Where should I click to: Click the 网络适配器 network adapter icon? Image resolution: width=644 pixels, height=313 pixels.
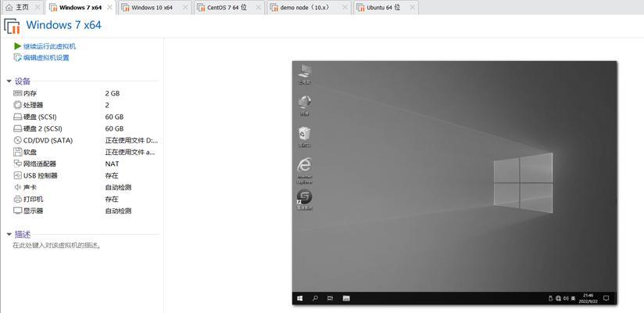[18, 164]
